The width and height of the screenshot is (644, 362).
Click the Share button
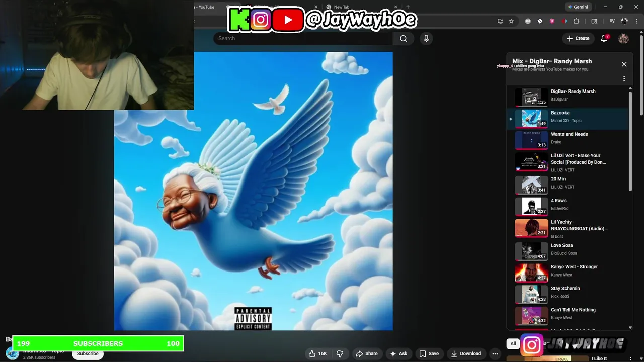tap(366, 353)
